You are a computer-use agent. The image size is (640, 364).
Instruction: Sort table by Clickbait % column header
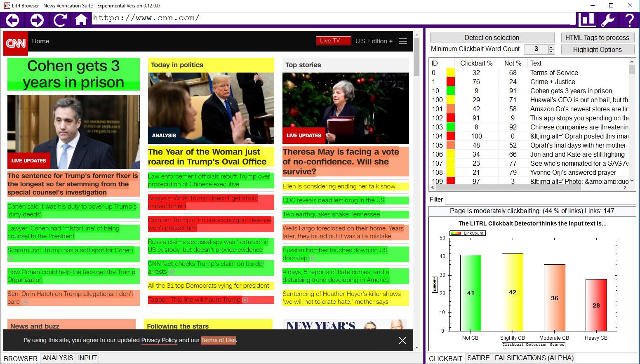[476, 63]
